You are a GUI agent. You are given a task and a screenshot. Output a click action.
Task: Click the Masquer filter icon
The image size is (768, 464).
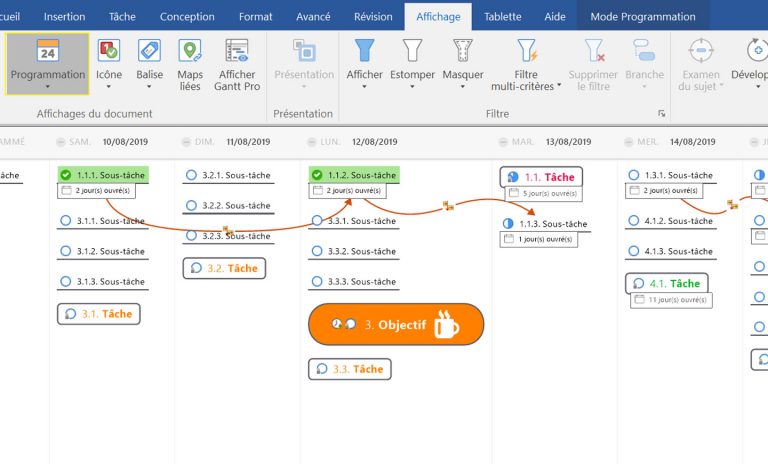coord(462,52)
